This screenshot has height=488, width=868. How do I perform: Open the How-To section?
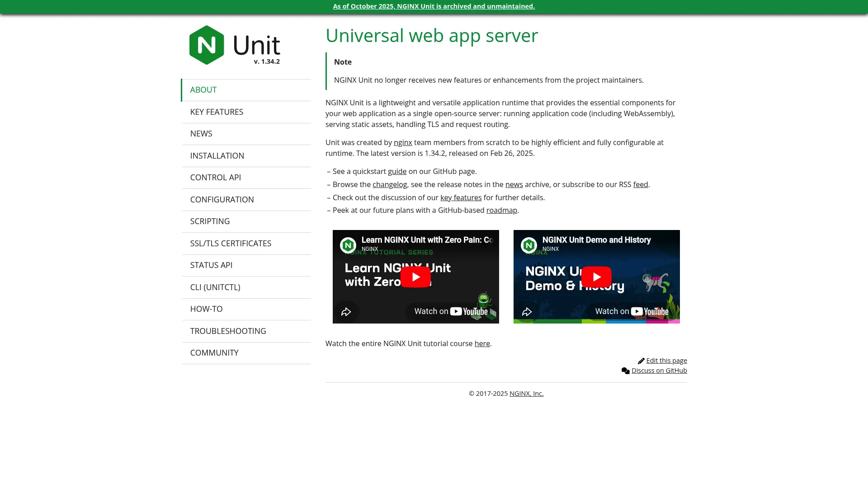click(246, 309)
